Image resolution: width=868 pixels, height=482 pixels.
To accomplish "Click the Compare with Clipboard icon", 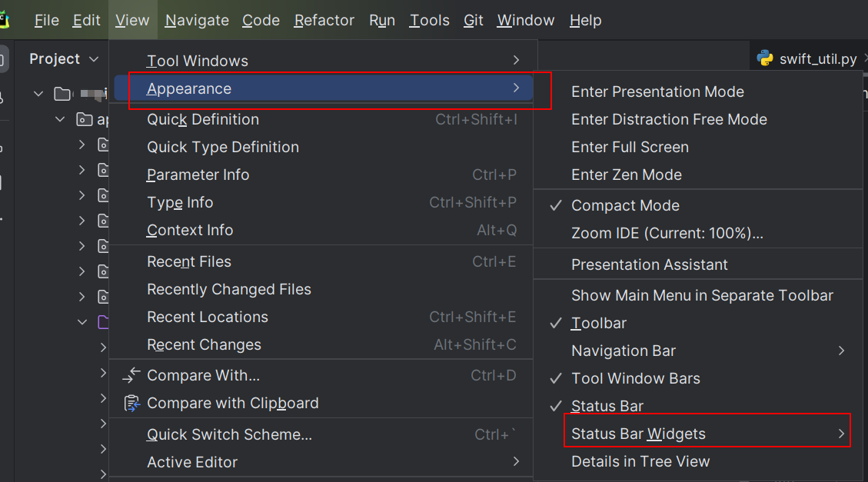I will [x=132, y=403].
